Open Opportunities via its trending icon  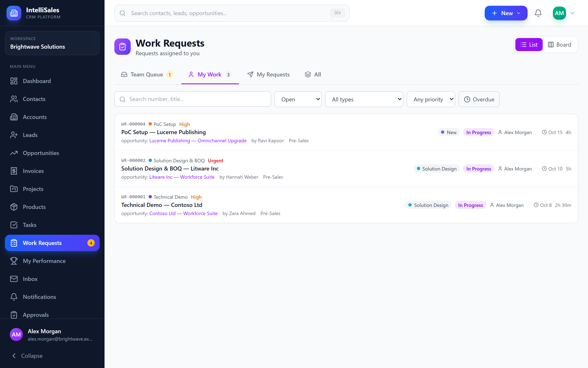(x=14, y=153)
